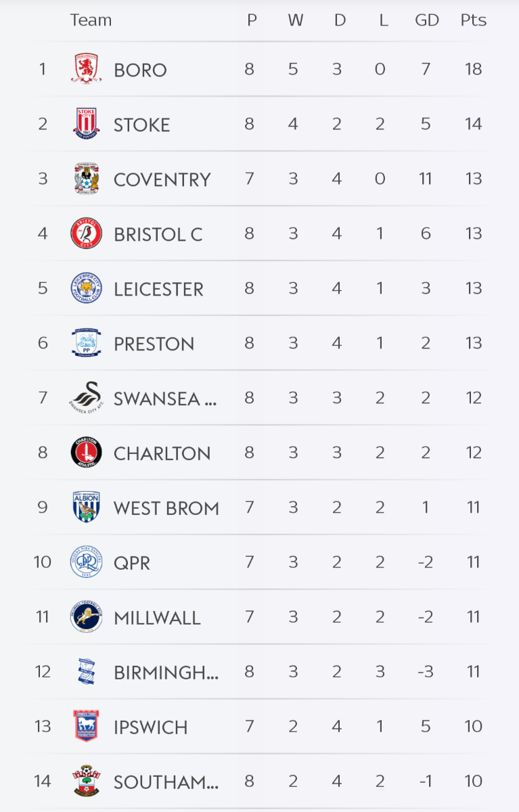The image size is (519, 812).
Task: Click the IPSWICH team name
Action: (151, 727)
